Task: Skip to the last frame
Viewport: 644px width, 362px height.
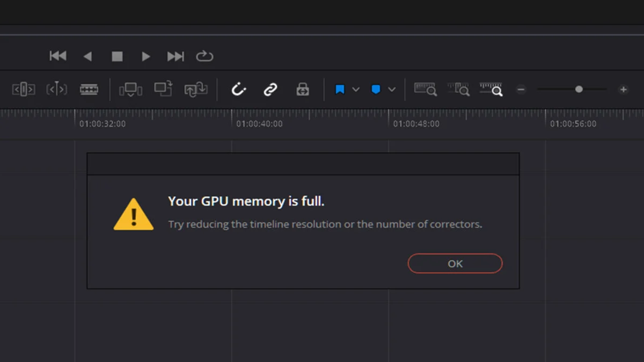Action: (175, 56)
